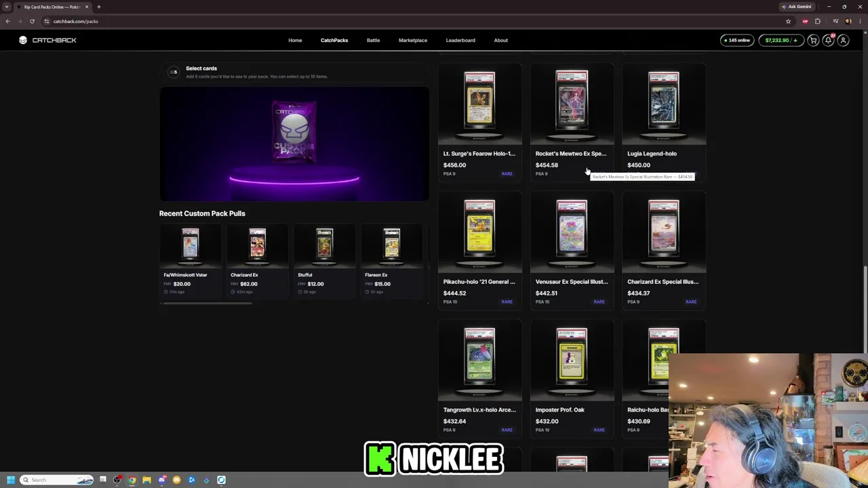Viewport: 868px width, 488px height.
Task: Open the About page
Action: pos(500,40)
